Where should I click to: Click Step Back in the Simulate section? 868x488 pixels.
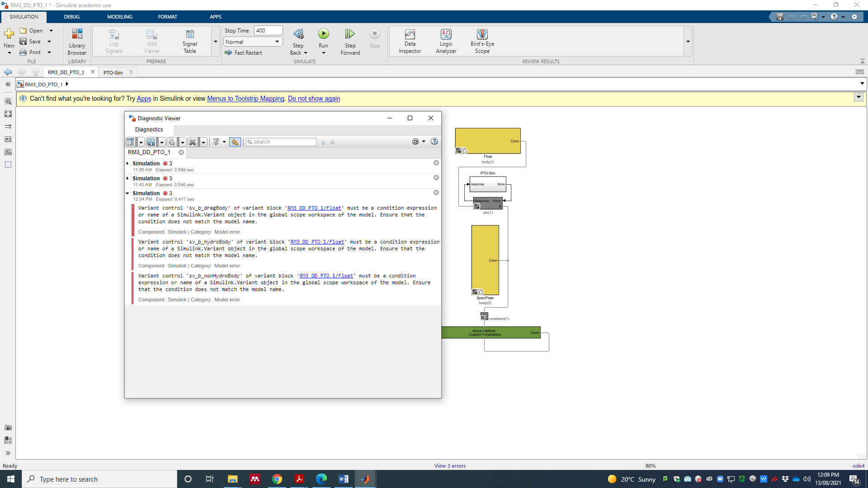[298, 41]
